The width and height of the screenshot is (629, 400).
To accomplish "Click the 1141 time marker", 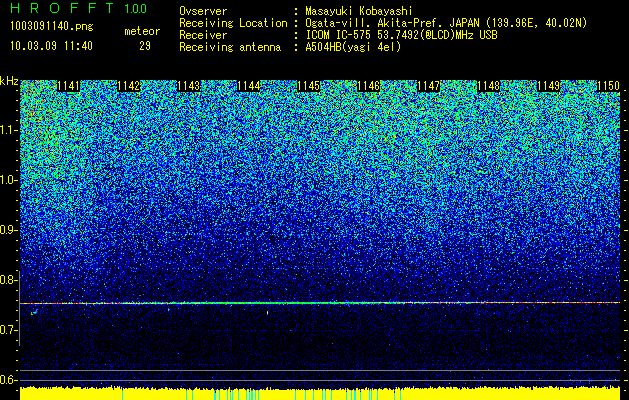I will (69, 86).
